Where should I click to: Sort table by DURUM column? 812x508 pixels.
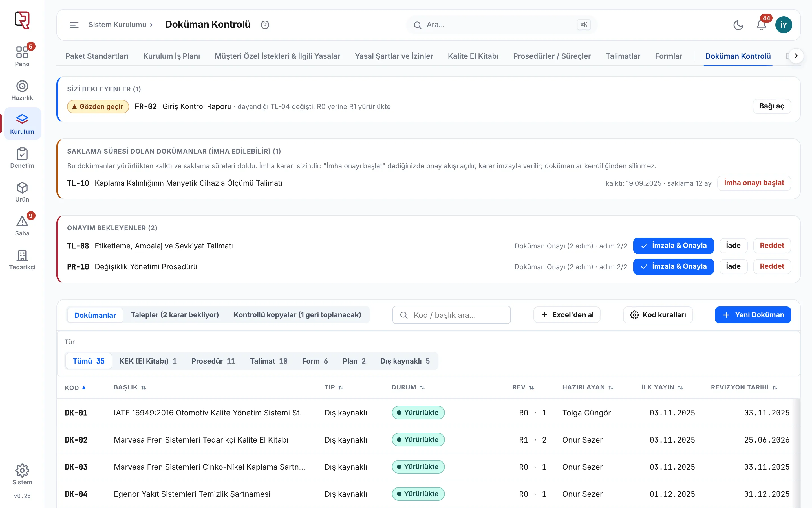pos(408,387)
